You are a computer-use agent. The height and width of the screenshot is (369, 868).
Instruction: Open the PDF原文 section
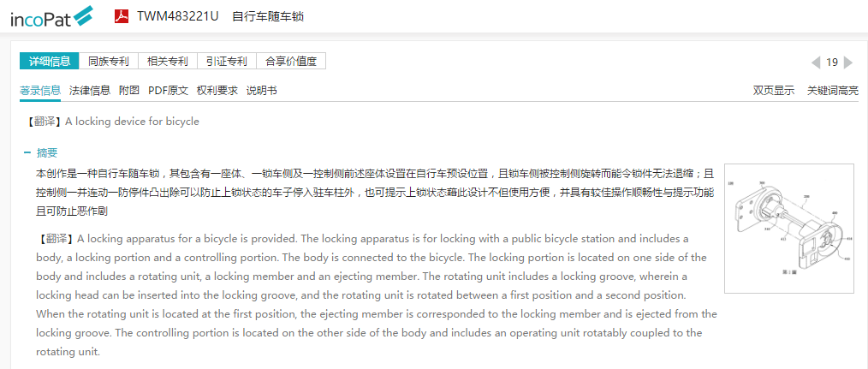tap(168, 90)
